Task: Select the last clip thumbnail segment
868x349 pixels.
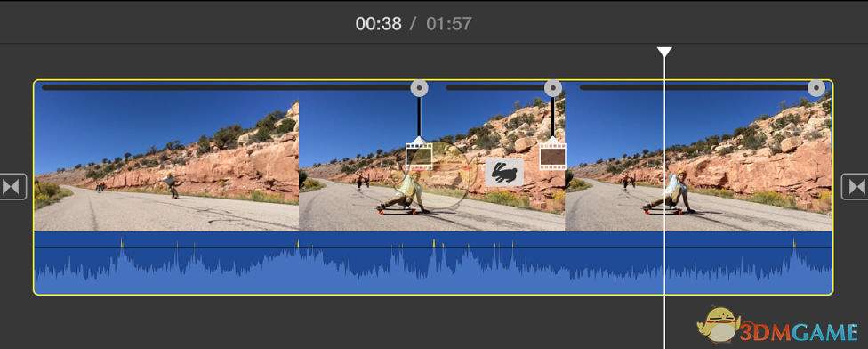Action: click(699, 156)
